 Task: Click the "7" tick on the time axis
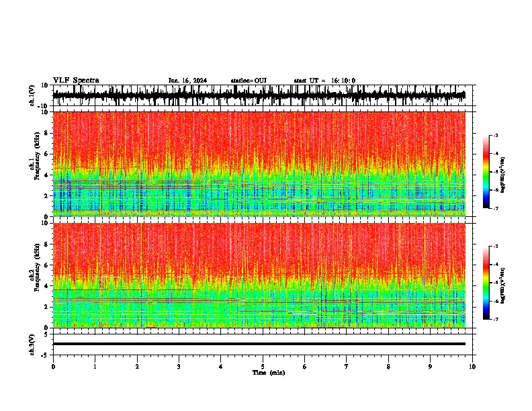pyautogui.click(x=347, y=367)
